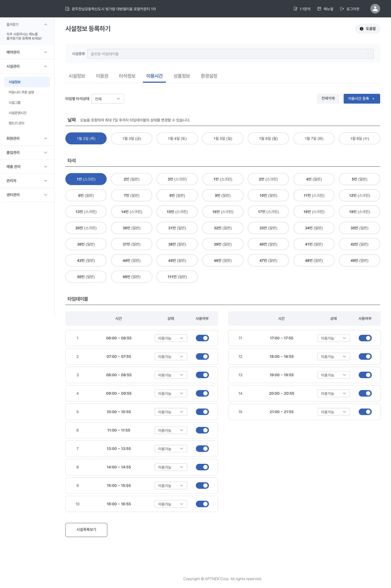Viewport: 391px width, 588px height.
Task: Click plus icon on 이용시간 등록 button
Action: click(373, 99)
